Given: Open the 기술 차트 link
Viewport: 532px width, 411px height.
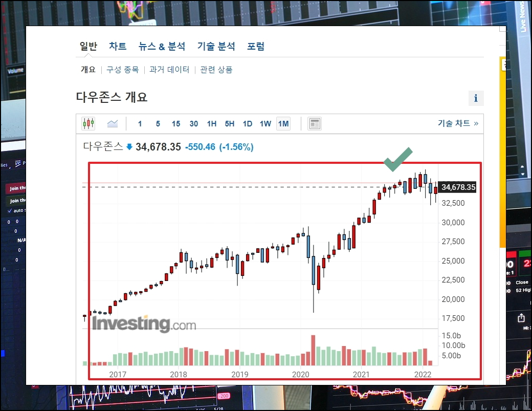Looking at the screenshot, I should click(x=458, y=123).
